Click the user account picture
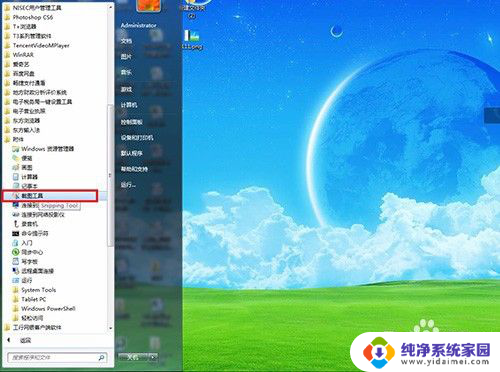Image resolution: width=500 pixels, height=372 pixels. (x=149, y=5)
